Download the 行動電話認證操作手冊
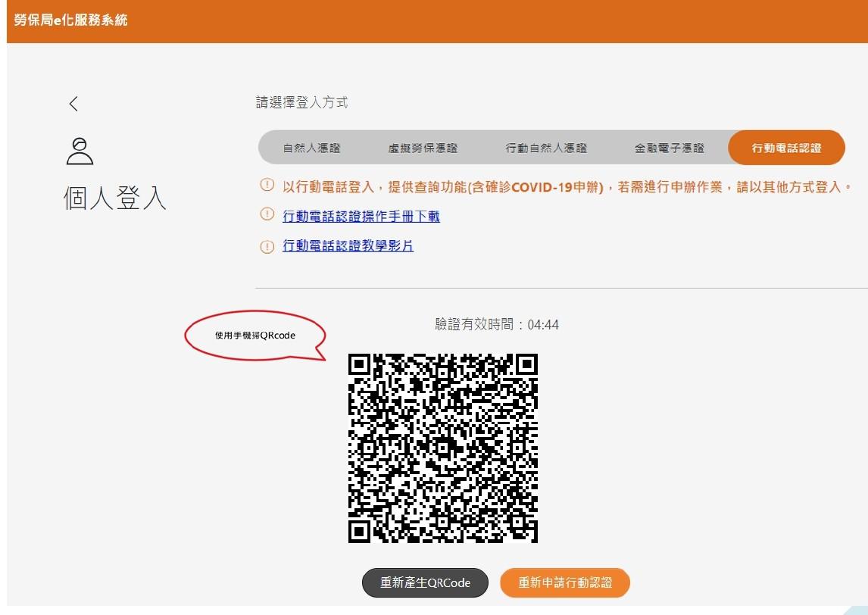The image size is (868, 615). click(361, 216)
